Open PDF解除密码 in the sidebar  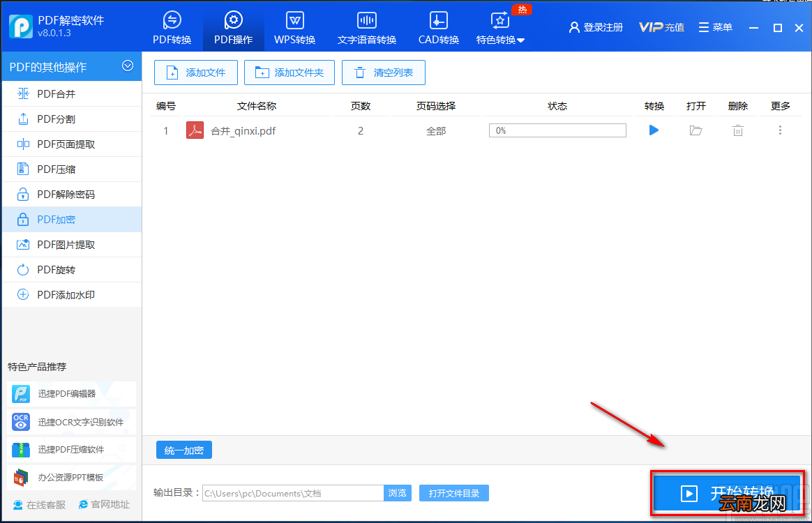72,194
